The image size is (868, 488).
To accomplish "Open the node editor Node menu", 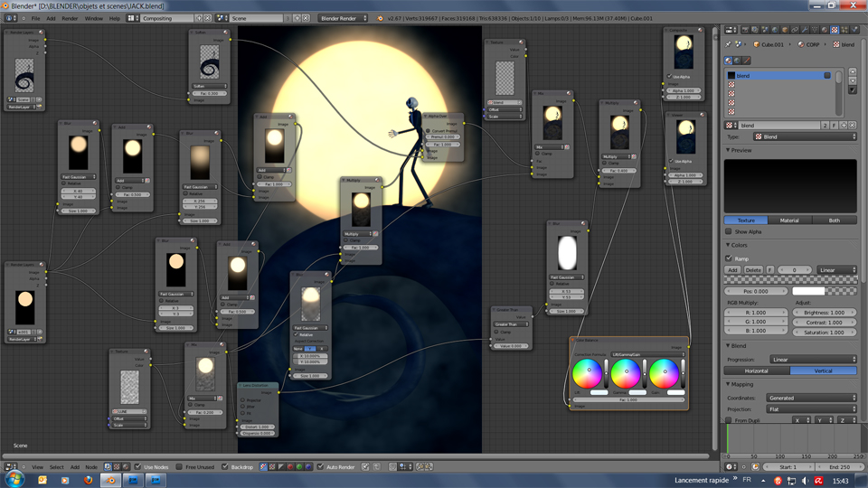I will (91, 467).
